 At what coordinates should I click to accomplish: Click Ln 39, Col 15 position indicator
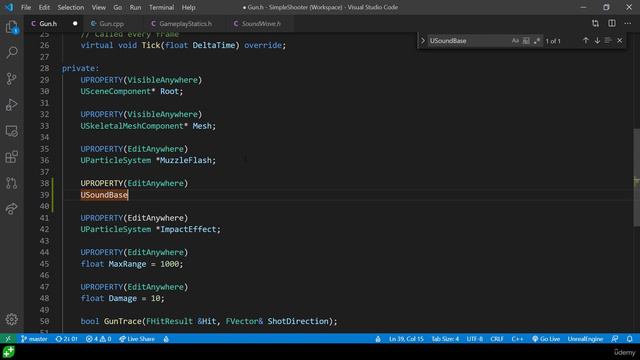click(406, 339)
